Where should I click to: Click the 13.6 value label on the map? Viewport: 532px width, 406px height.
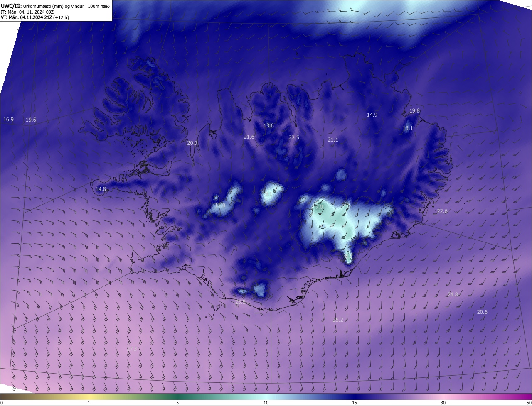point(268,126)
